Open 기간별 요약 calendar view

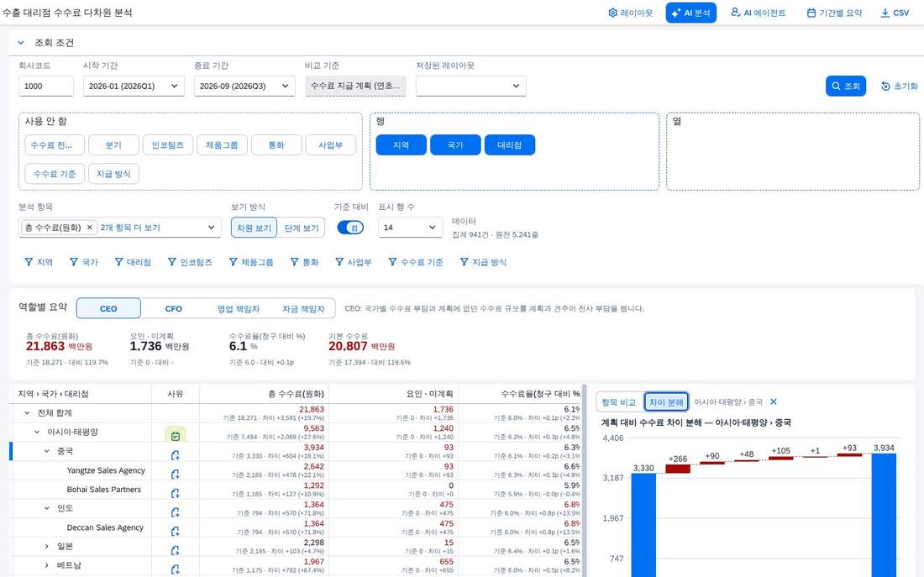coord(834,13)
